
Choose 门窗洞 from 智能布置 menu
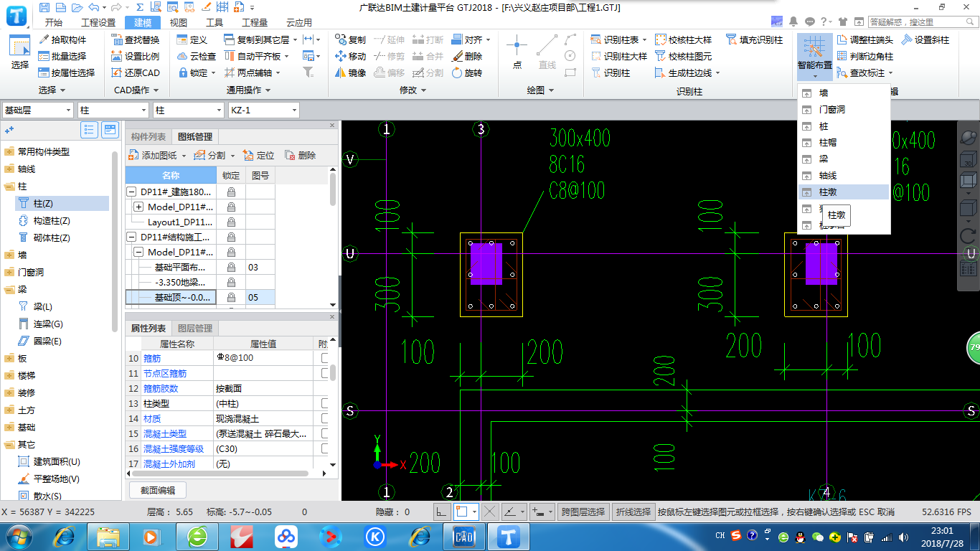[844, 109]
